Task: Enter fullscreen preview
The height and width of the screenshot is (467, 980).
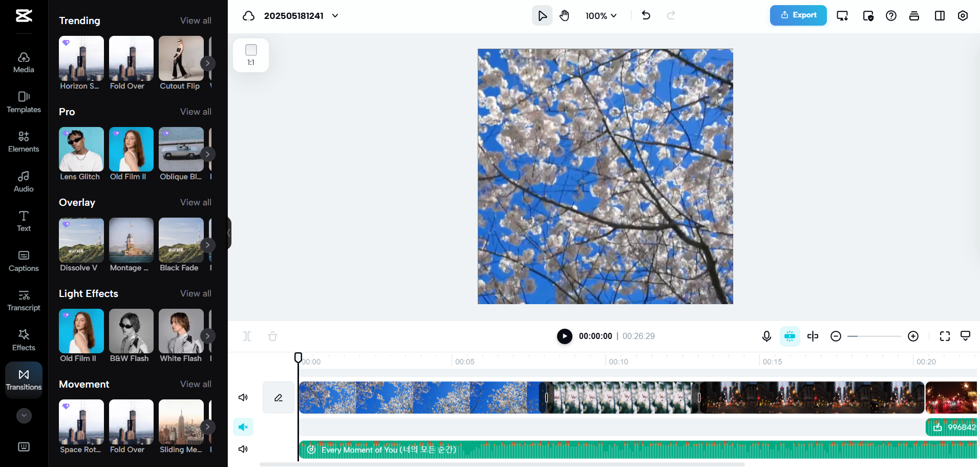Action: [945, 336]
